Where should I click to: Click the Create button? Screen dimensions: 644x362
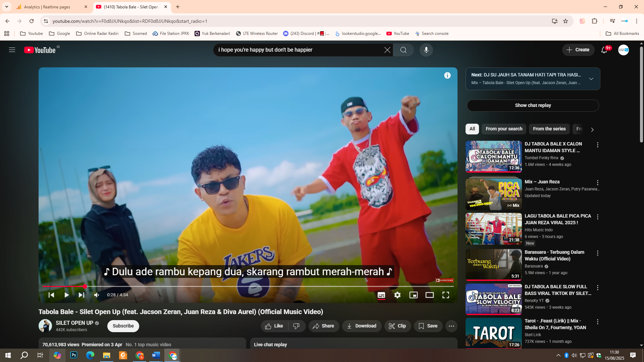(578, 50)
